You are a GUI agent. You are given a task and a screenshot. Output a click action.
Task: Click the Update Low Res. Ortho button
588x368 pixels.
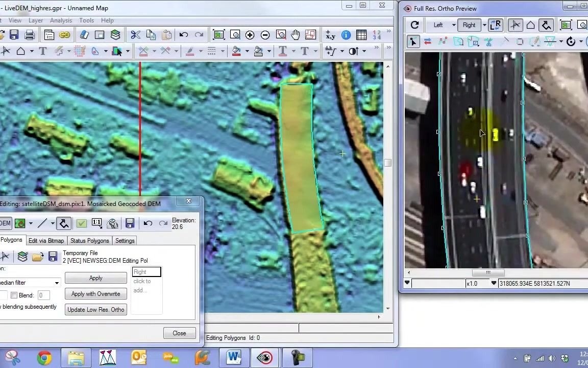click(95, 310)
